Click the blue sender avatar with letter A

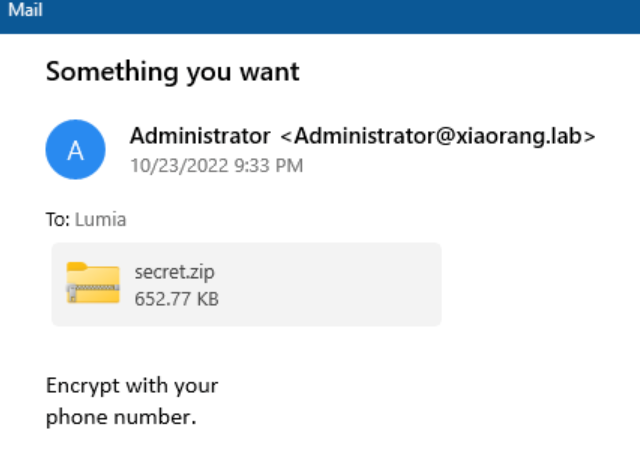[x=75, y=150]
